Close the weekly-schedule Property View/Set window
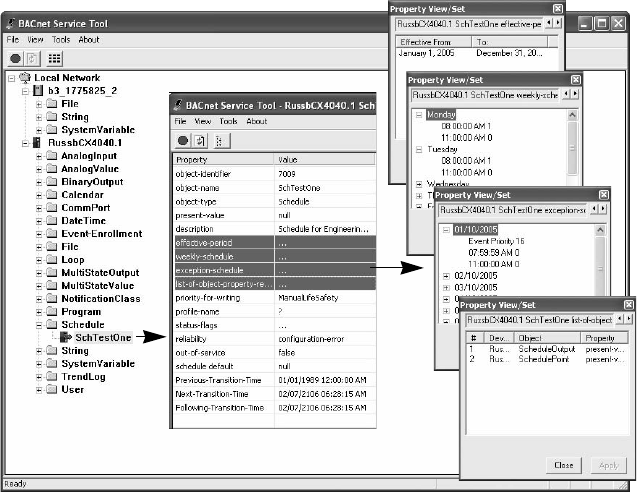The width and height of the screenshot is (637, 492). pos(576,80)
